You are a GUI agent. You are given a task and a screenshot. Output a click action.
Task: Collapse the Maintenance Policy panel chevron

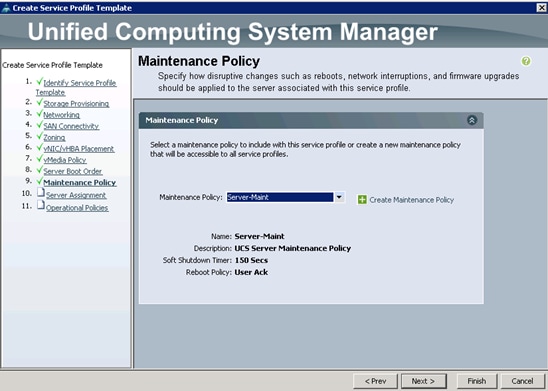point(472,120)
